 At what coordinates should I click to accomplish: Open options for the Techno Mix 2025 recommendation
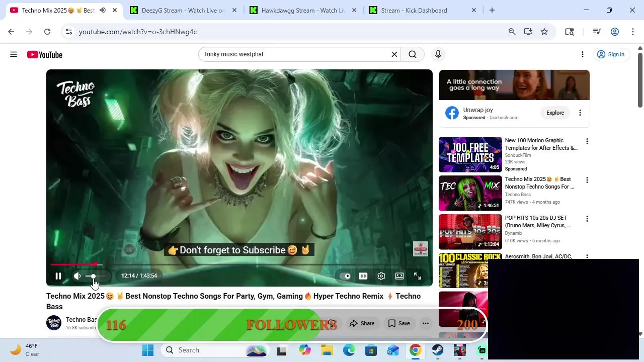(x=587, y=180)
